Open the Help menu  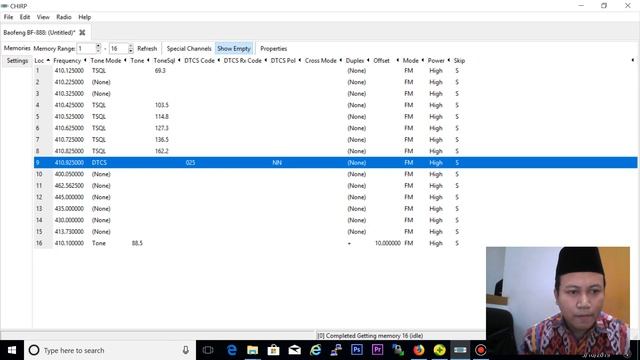[x=84, y=17]
